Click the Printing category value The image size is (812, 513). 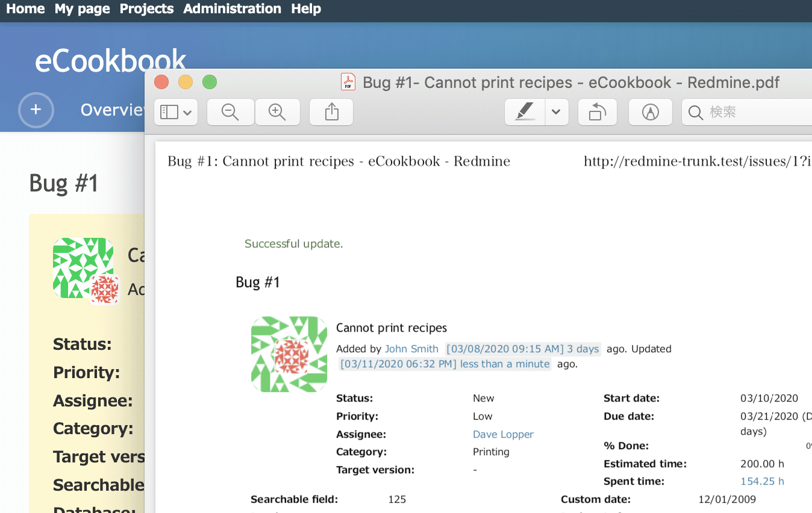click(x=491, y=452)
